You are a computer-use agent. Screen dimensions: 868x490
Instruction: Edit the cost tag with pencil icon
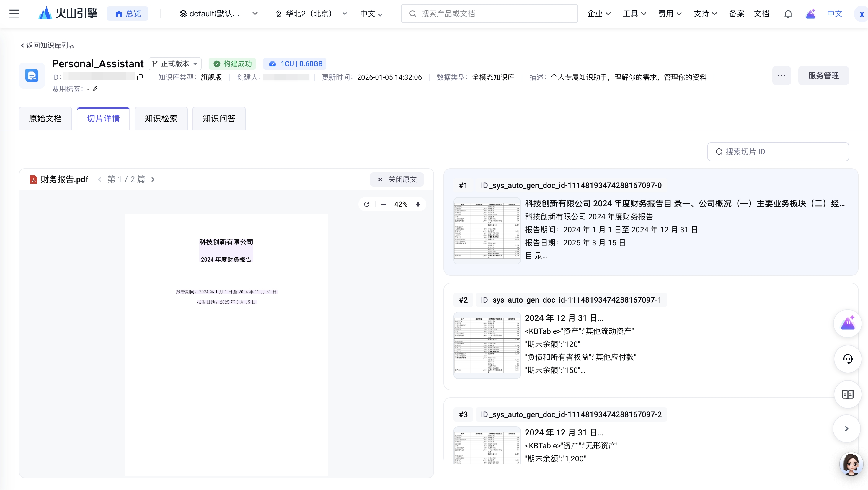[x=95, y=89]
